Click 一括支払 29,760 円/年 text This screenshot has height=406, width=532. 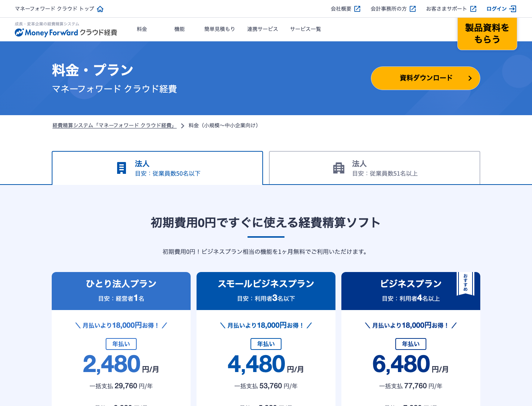coord(121,386)
